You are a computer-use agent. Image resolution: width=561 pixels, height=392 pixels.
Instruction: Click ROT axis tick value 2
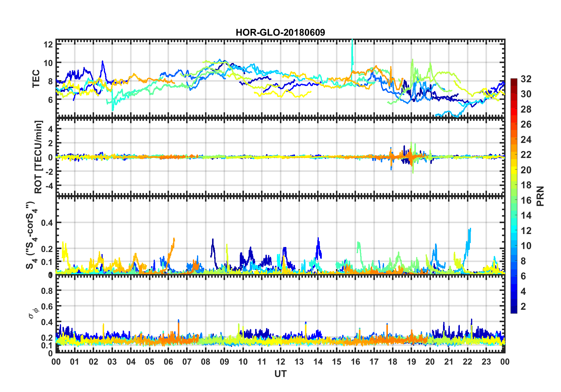click(50, 143)
